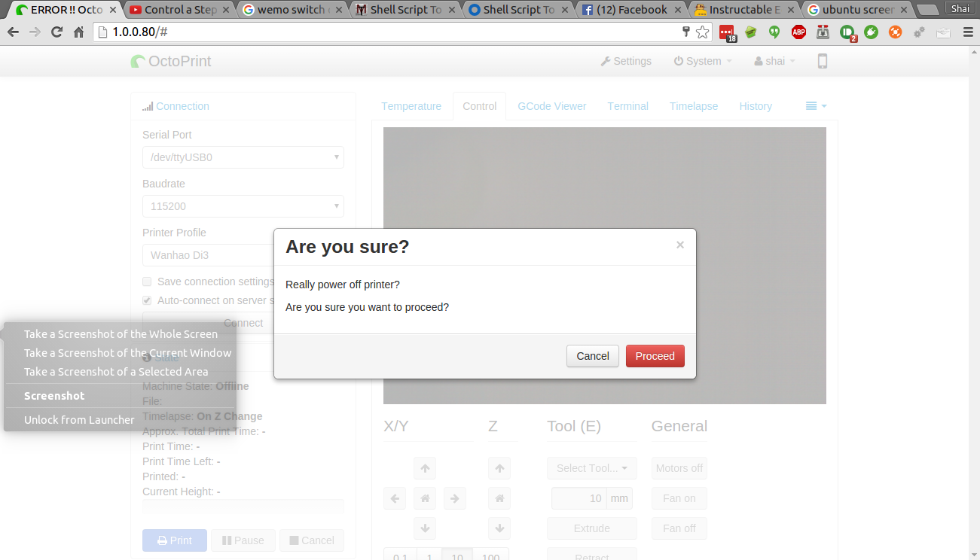Click the browser forward arrow
Viewport: 980px width, 560px height.
pos(35,32)
